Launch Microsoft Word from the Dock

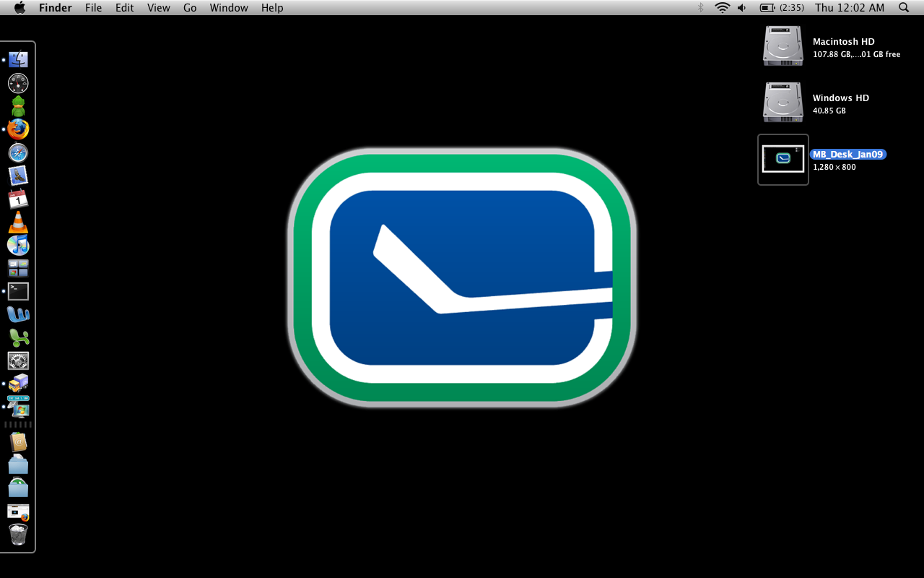point(18,314)
